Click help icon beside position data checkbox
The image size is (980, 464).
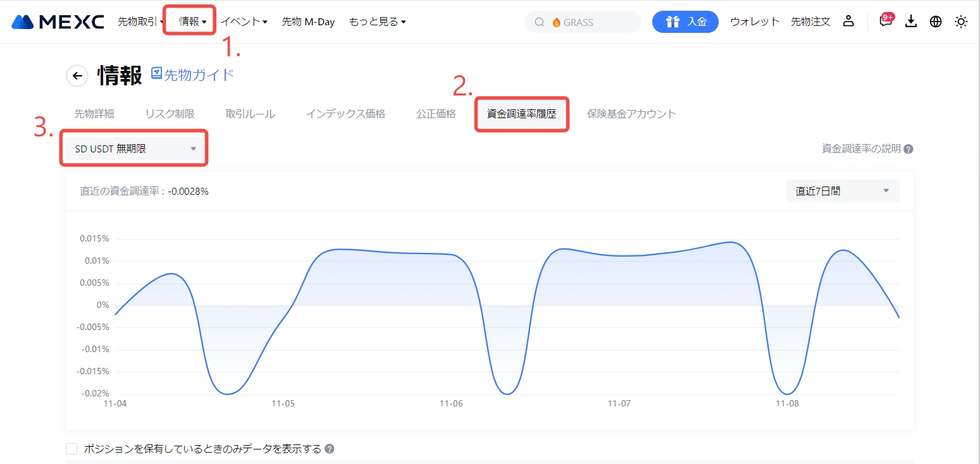(x=329, y=449)
